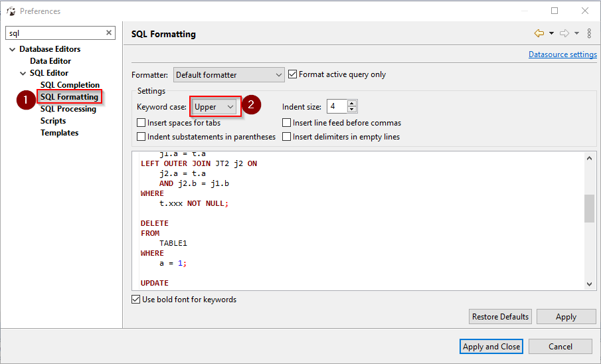Screen dimensions: 601x364
Task: Click the Restore Defaults button
Action: (500, 316)
